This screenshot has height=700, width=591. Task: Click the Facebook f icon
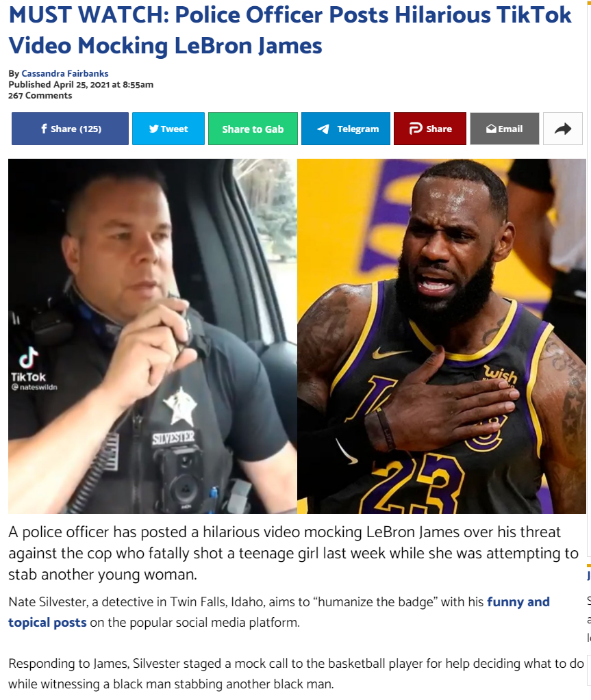(x=44, y=129)
